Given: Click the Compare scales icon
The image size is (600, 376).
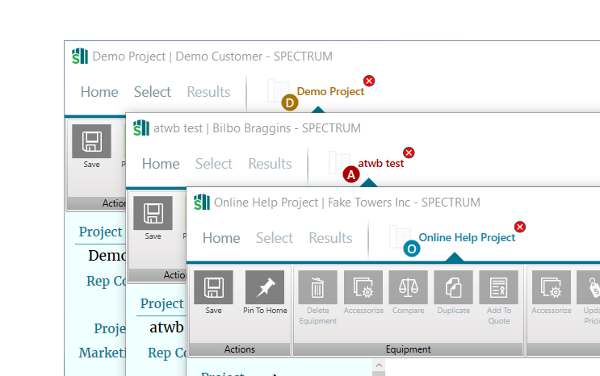Looking at the screenshot, I should click(408, 287).
